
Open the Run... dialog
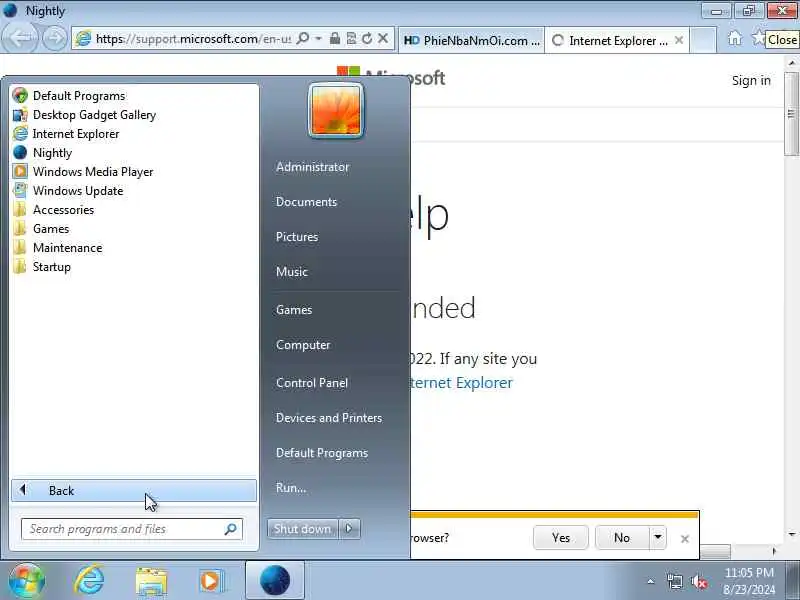coord(291,488)
